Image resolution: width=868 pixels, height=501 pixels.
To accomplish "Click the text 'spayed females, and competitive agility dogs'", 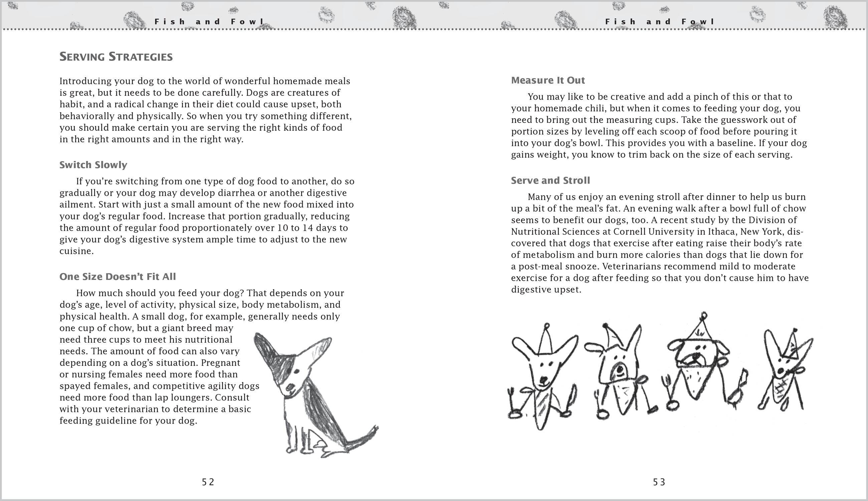I will click(x=160, y=386).
